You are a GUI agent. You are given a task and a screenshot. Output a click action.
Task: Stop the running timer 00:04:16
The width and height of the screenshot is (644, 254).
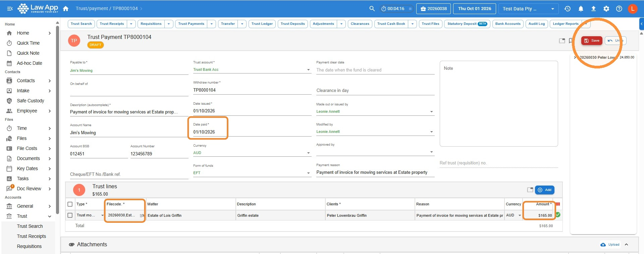(410, 9)
